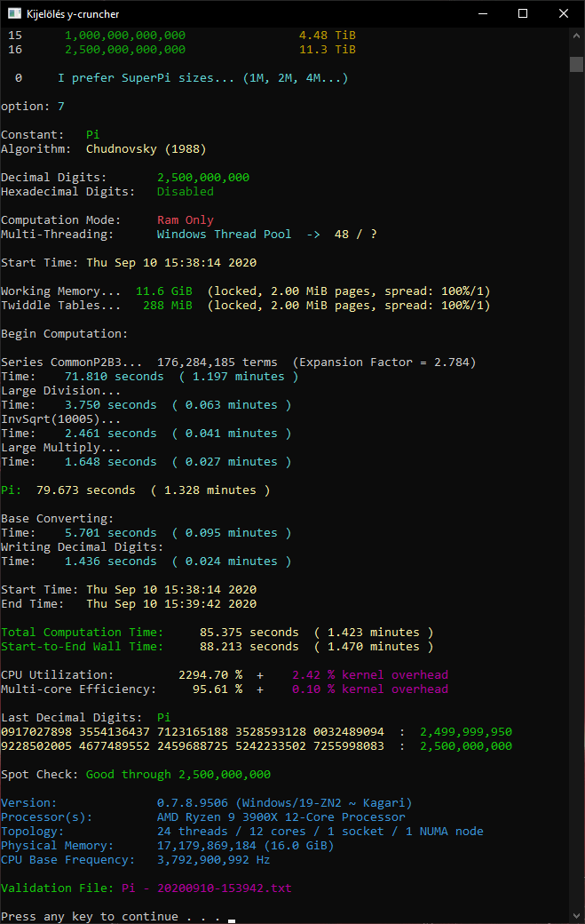Image resolution: width=585 pixels, height=924 pixels.
Task: Click the '24 threads / 12 cores' topology text
Action: coord(232,831)
